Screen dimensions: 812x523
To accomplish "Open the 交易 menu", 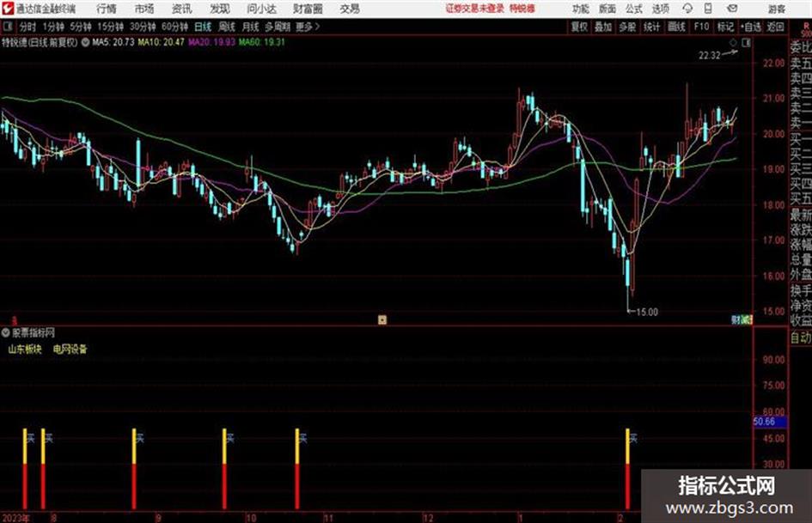I will 350,9.
